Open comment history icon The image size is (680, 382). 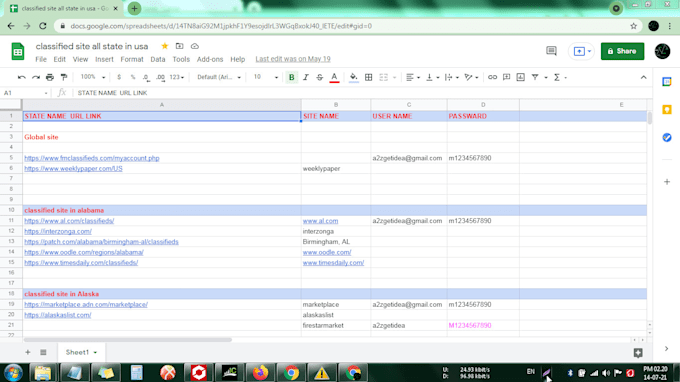click(551, 51)
